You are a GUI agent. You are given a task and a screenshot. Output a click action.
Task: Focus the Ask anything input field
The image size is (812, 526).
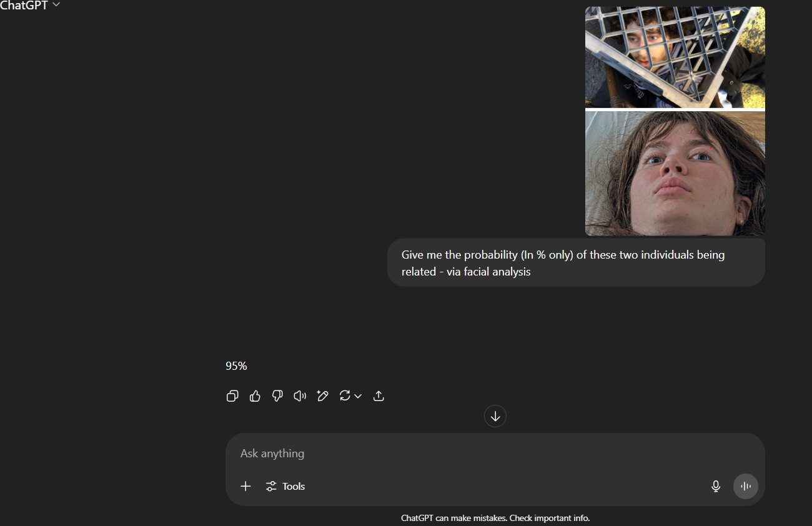(x=495, y=454)
